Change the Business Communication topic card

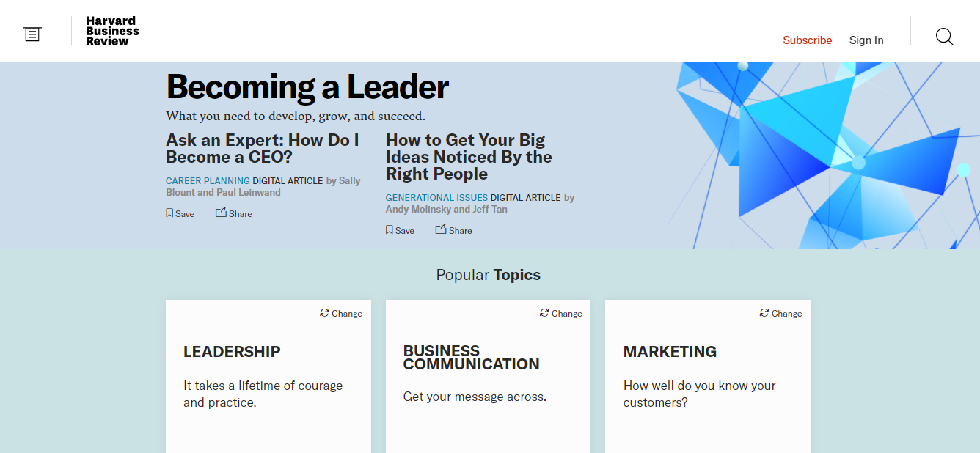pos(561,313)
